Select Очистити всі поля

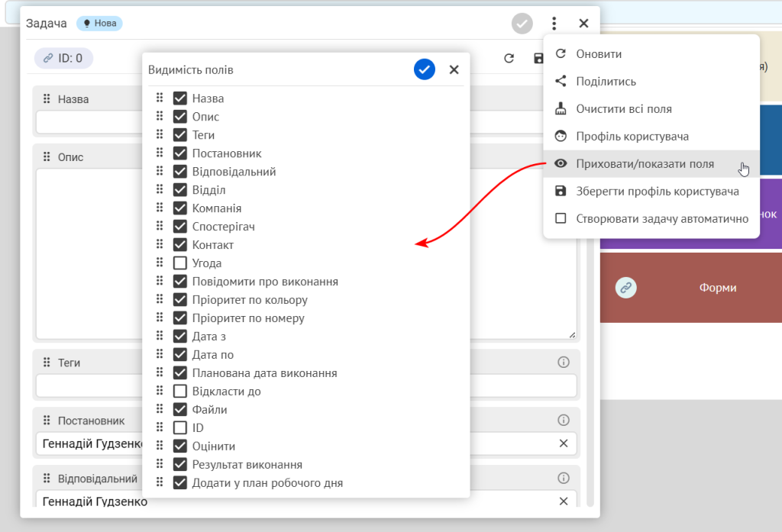pos(651,108)
